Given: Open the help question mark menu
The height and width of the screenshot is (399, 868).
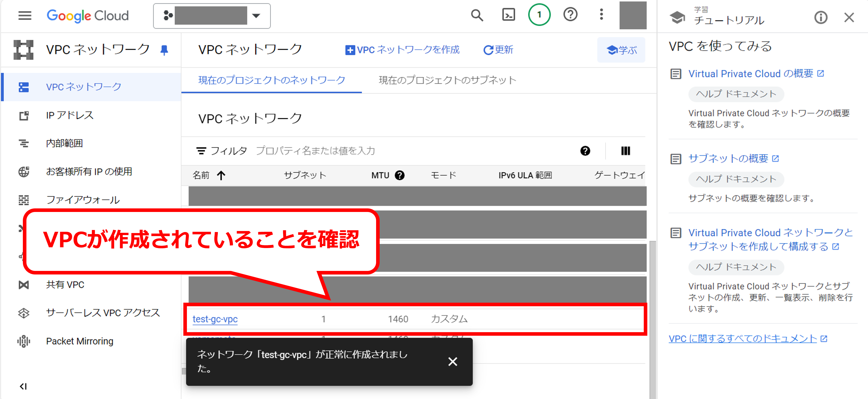Looking at the screenshot, I should pos(570,15).
